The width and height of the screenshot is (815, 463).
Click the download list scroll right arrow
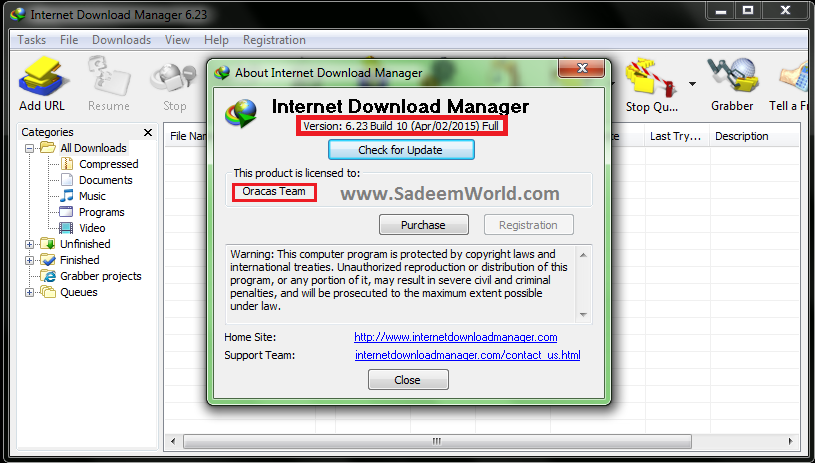point(791,442)
